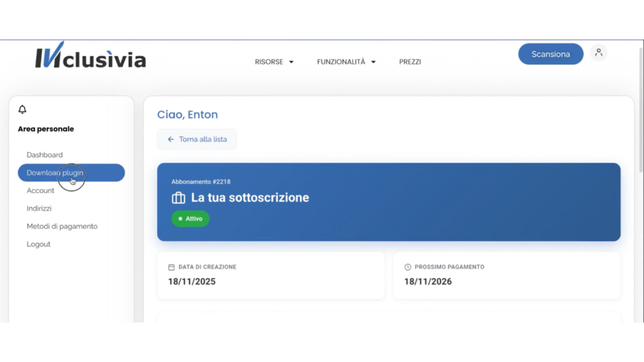
Task: Open Metodi di pagamento
Action: (x=62, y=226)
